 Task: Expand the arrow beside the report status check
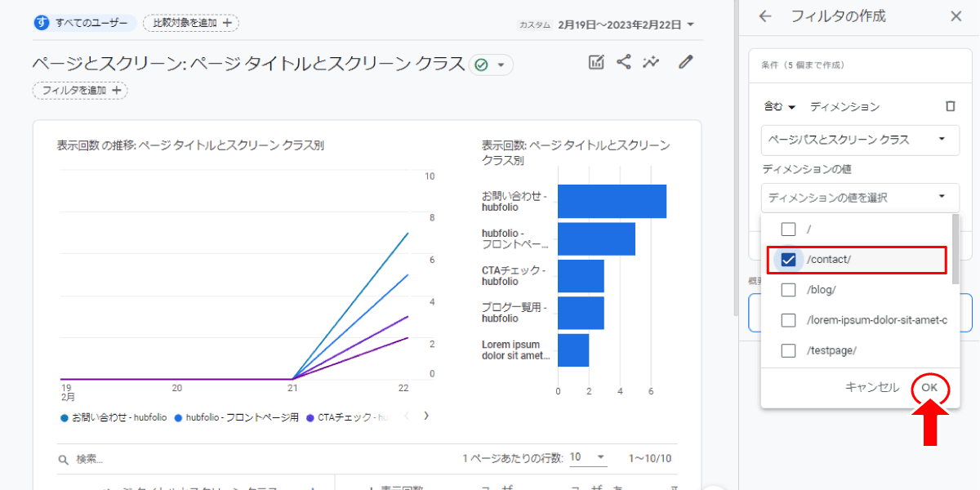501,65
